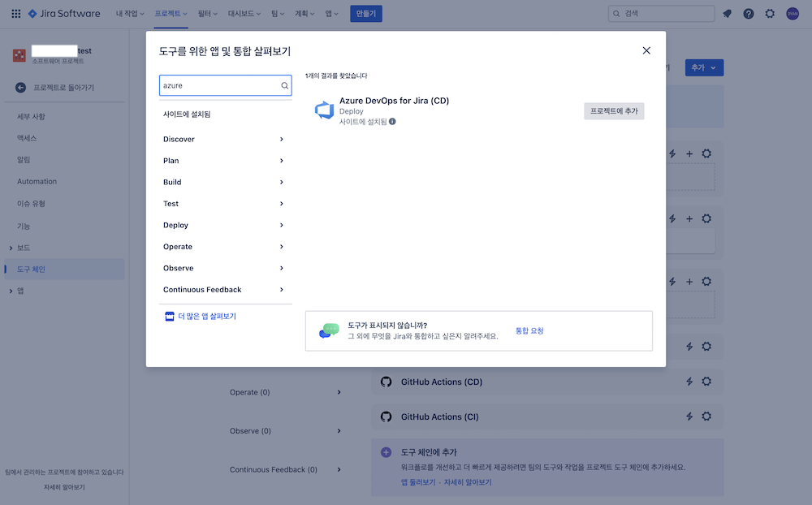Open the user profile avatar
This screenshot has height=505, width=812.
[x=793, y=14]
